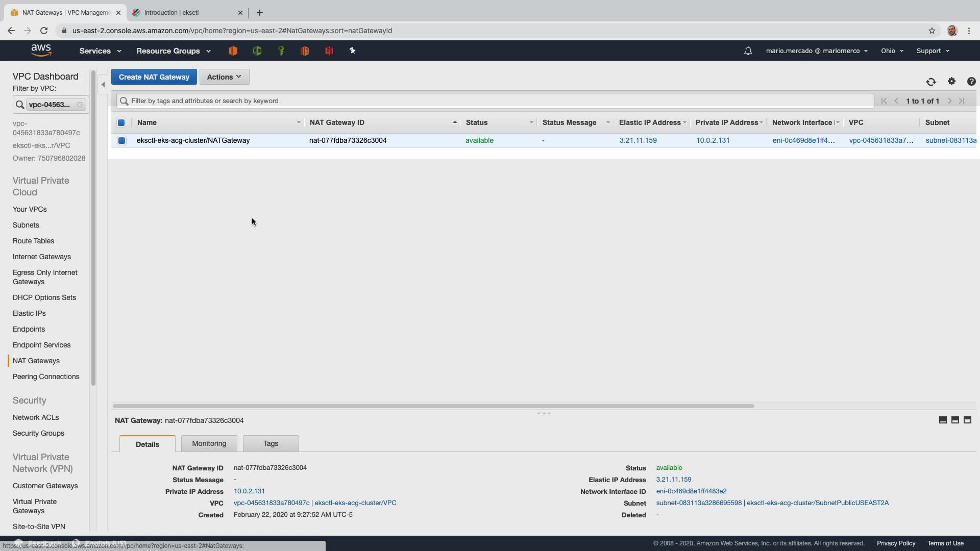Clear the VPC filter with x icon
Image resolution: width=980 pixels, height=551 pixels.
80,105
